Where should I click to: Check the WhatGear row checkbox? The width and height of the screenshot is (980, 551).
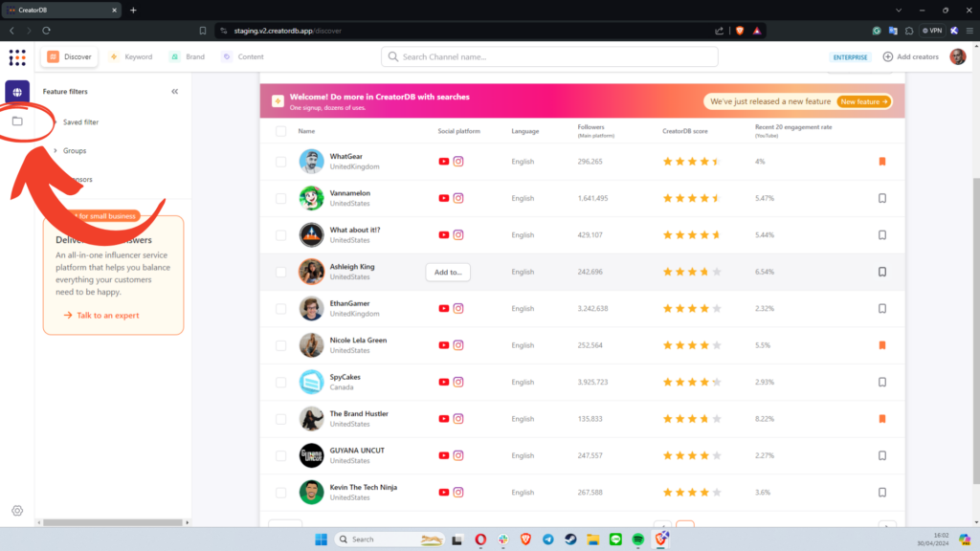281,162
